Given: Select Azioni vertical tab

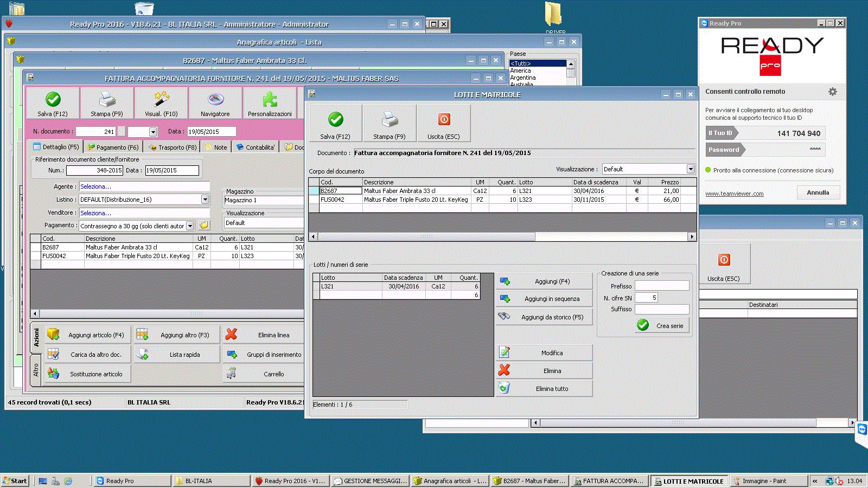Looking at the screenshot, I should 36,337.
